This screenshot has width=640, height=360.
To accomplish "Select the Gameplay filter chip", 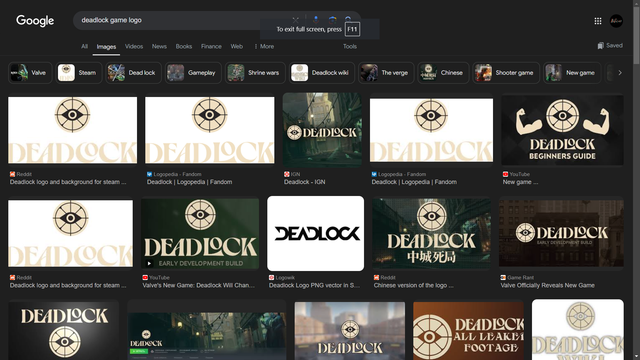I will [193, 73].
